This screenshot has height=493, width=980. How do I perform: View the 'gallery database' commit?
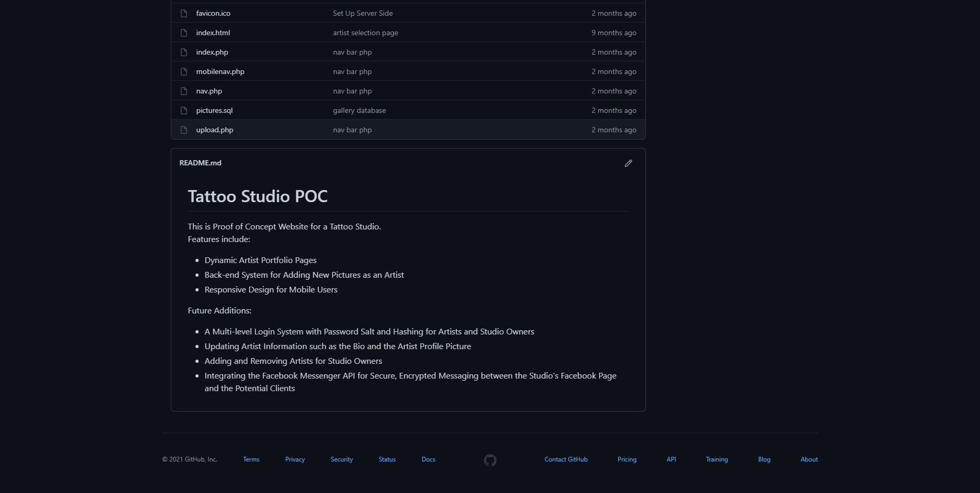[x=359, y=110]
